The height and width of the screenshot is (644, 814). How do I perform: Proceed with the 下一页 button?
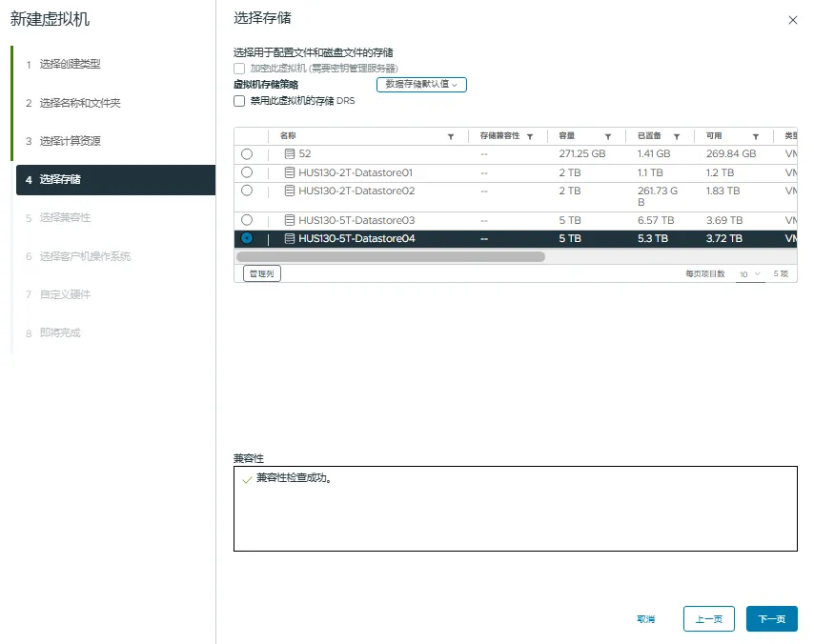coord(771,619)
